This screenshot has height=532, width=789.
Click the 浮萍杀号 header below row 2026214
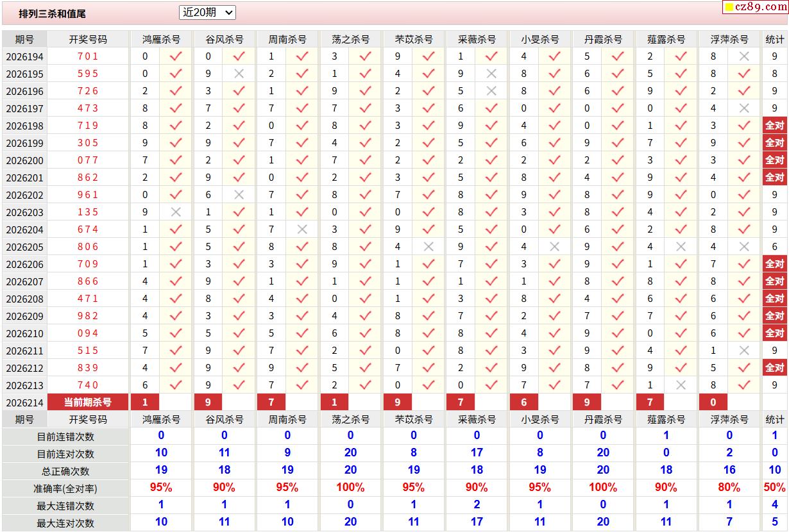point(729,420)
